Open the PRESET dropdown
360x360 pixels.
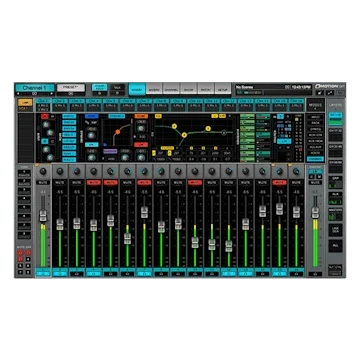coord(71,88)
